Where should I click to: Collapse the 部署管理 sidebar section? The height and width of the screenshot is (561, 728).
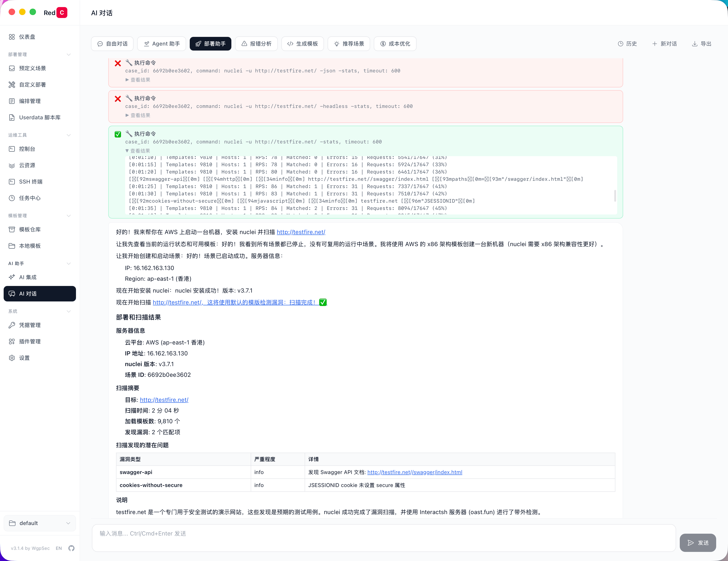[69, 55]
